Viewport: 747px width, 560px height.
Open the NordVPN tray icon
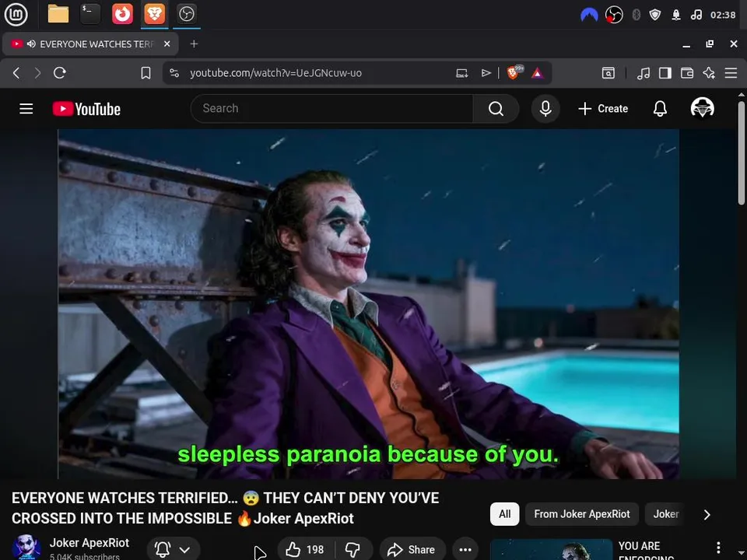click(589, 16)
